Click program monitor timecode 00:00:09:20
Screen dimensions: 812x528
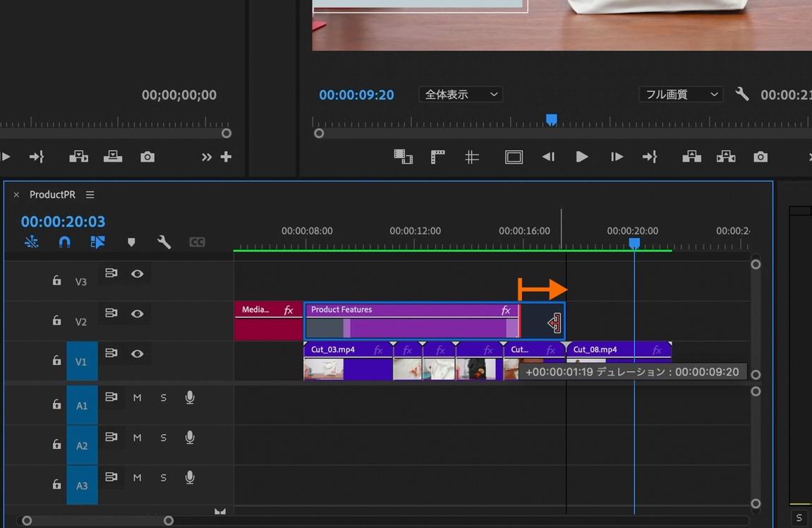point(356,95)
